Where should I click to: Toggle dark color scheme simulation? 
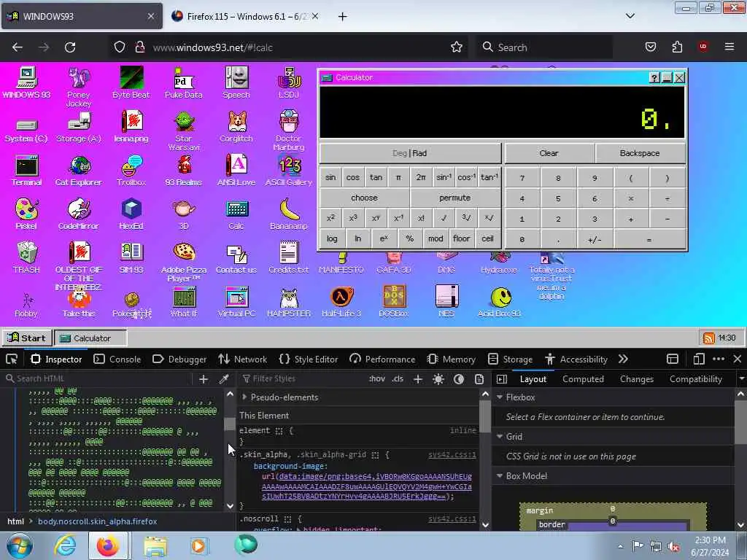point(459,379)
